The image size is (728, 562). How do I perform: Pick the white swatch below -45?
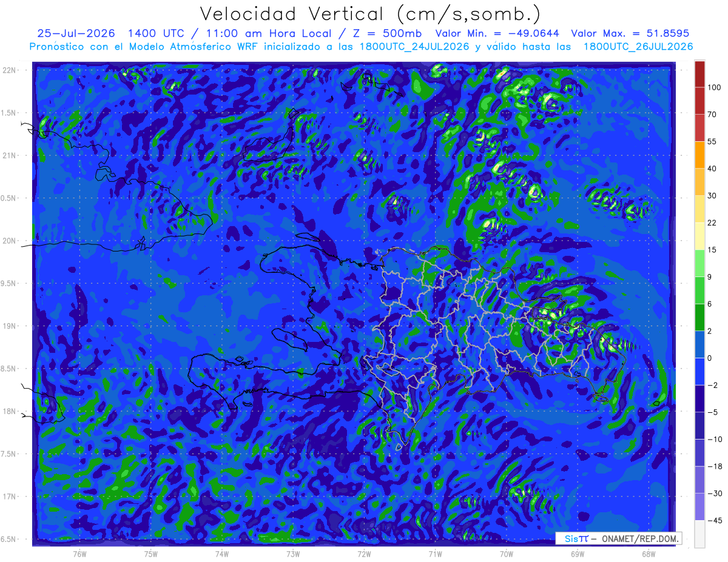[x=700, y=534]
